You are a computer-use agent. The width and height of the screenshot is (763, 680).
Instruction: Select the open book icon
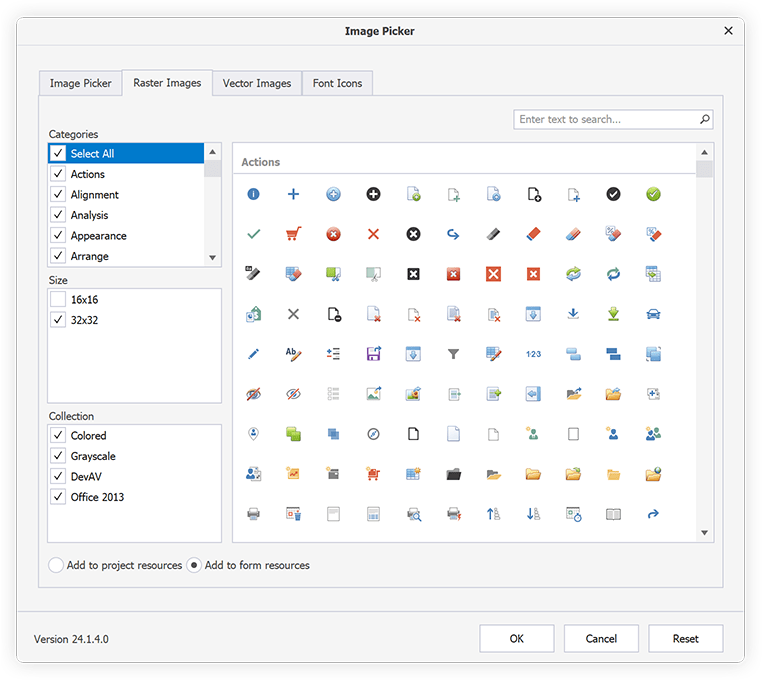[613, 514]
